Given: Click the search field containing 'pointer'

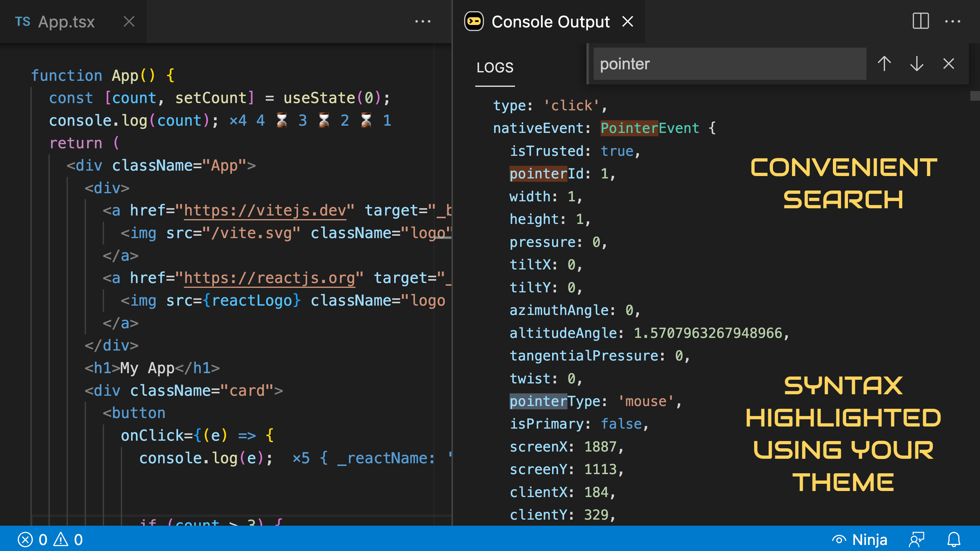Looking at the screenshot, I should click(x=730, y=64).
